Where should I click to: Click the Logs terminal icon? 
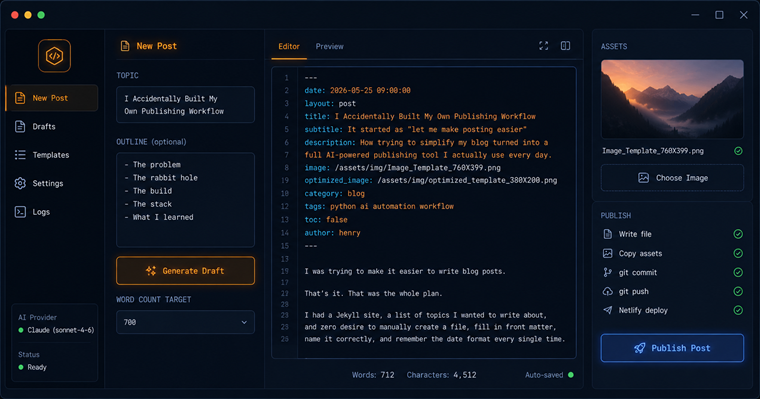click(x=20, y=212)
